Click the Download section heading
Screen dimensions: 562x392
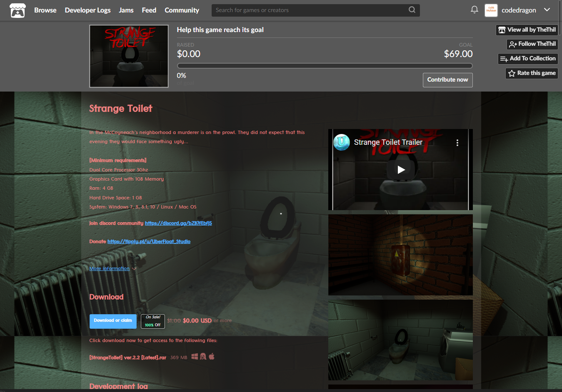[106, 297]
